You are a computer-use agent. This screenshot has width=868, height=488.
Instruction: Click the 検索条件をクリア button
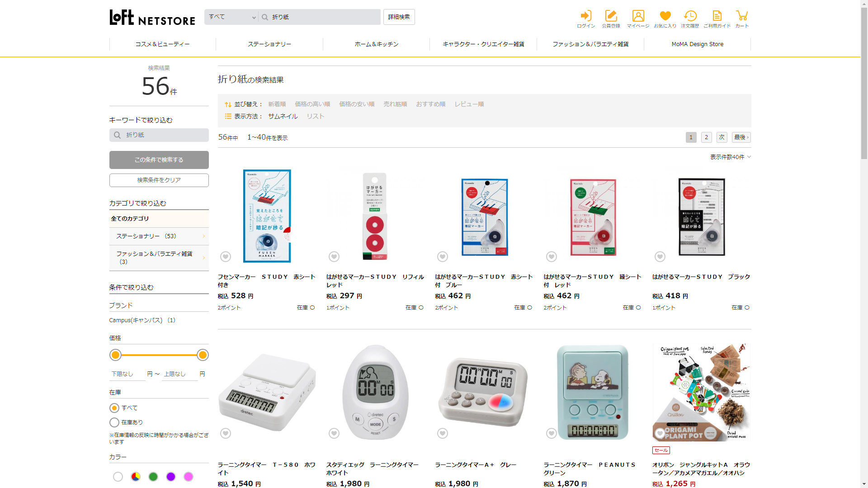click(159, 180)
